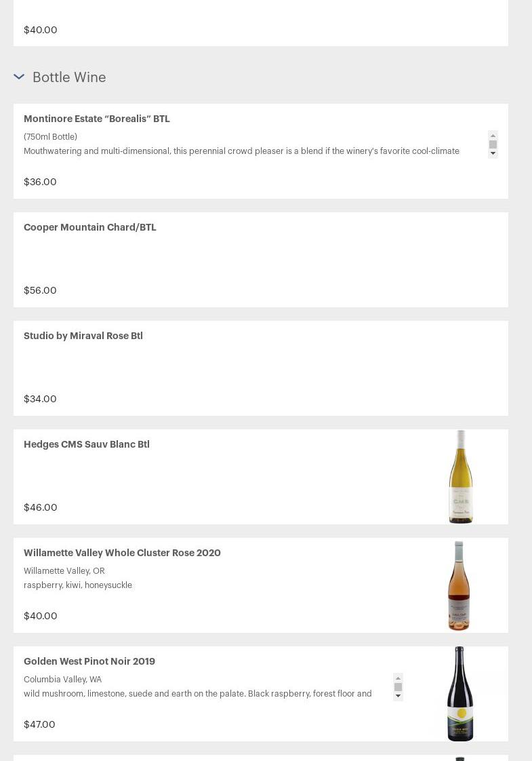Click the $36.00 Montinore Borealis price

[x=40, y=182]
